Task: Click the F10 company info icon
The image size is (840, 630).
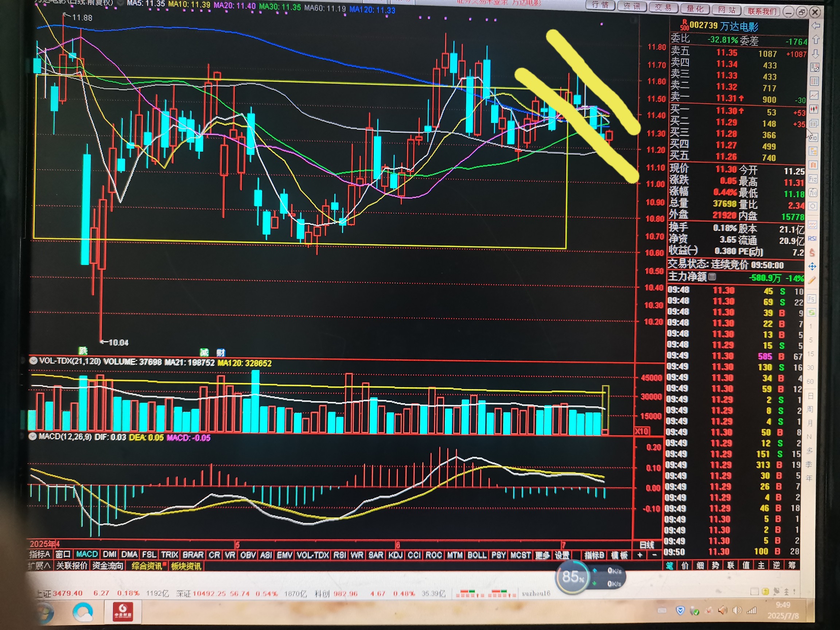Action: point(813,137)
